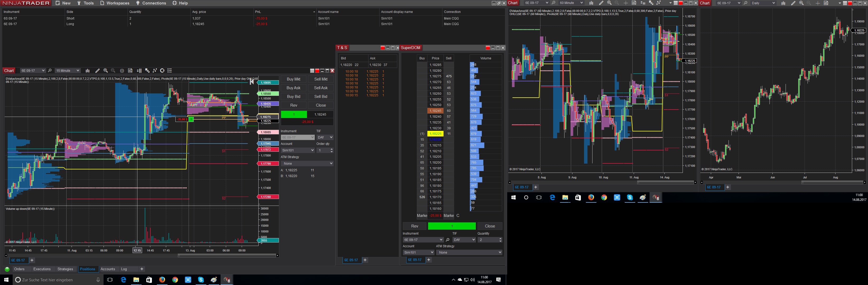The height and width of the screenshot is (285, 868).
Task: Open SuperDOM ATM Strategy dropdown
Action: [469, 252]
